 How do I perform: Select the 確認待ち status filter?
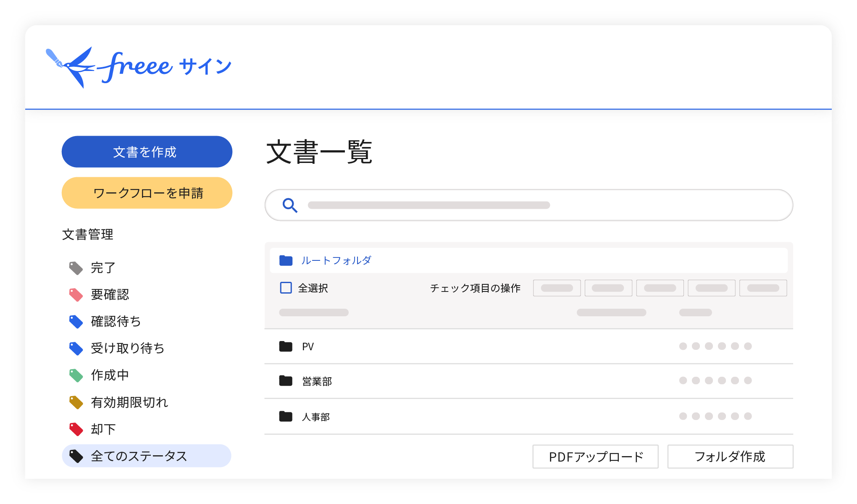pos(116,322)
